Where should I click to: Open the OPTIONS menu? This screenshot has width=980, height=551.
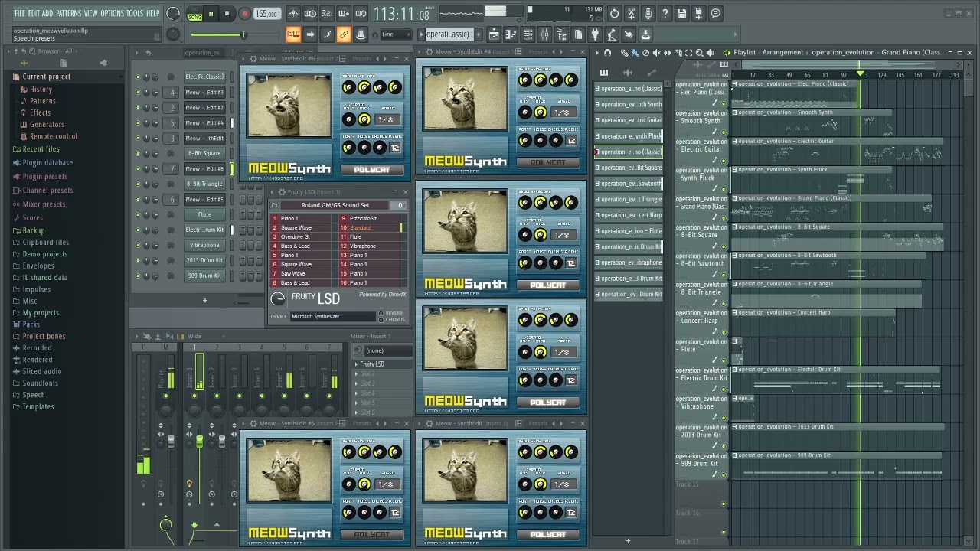[x=112, y=13]
